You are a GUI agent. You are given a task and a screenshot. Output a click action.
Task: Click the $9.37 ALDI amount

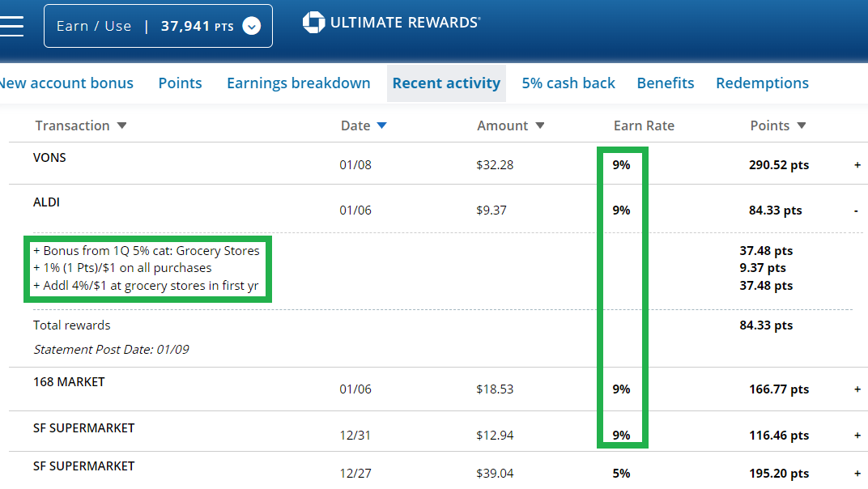[491, 210]
